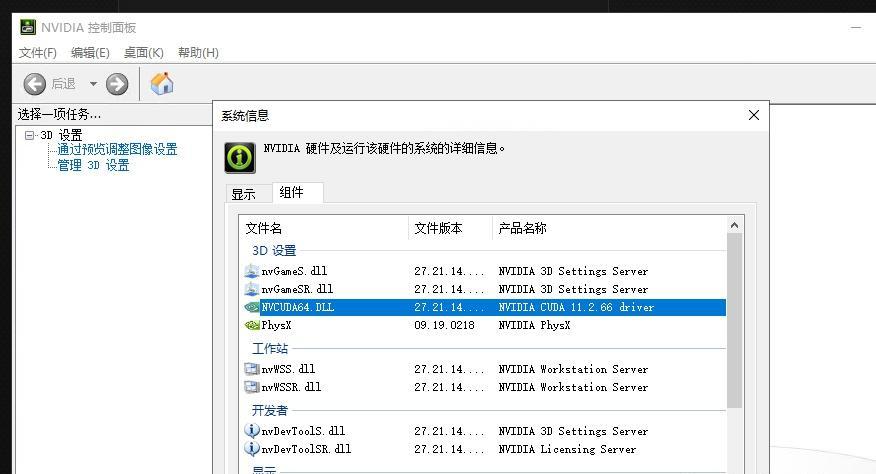This screenshot has width=876, height=474.
Task: Sort by the 文件版本 column header
Action: [450, 228]
